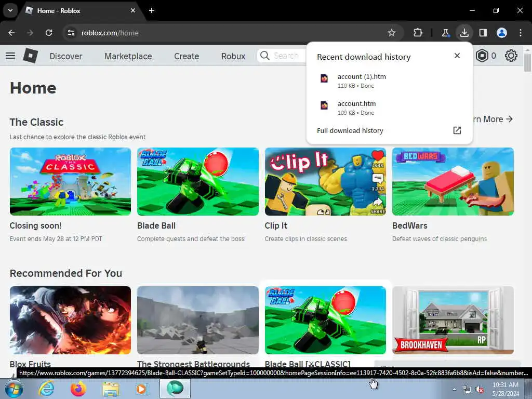532x399 pixels.
Task: Bookmark this page with the star icon
Action: [392, 33]
